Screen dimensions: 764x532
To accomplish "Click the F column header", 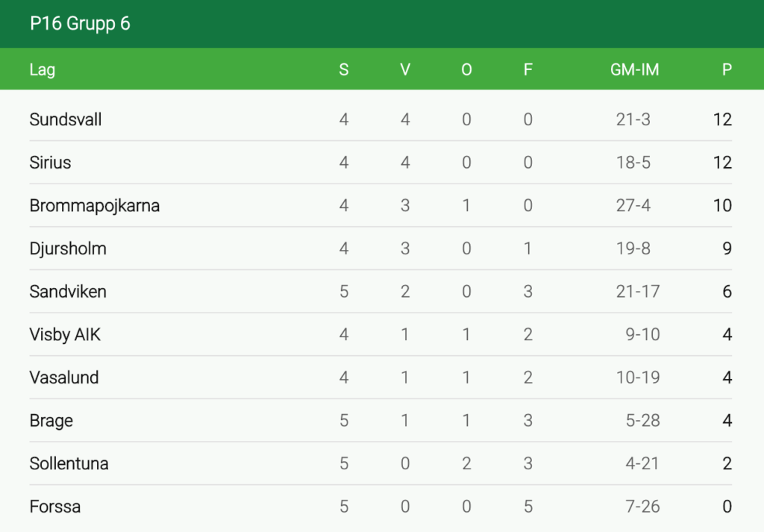I will click(x=528, y=70).
